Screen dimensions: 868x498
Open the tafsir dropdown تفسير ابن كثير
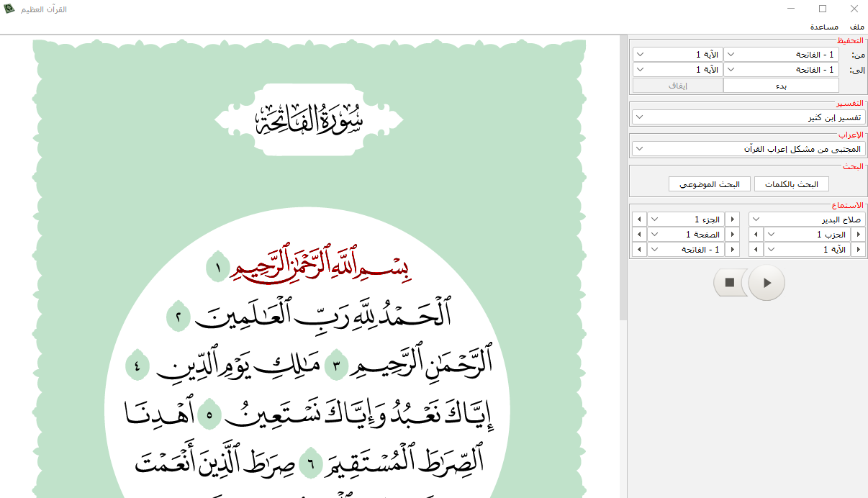tap(749, 117)
